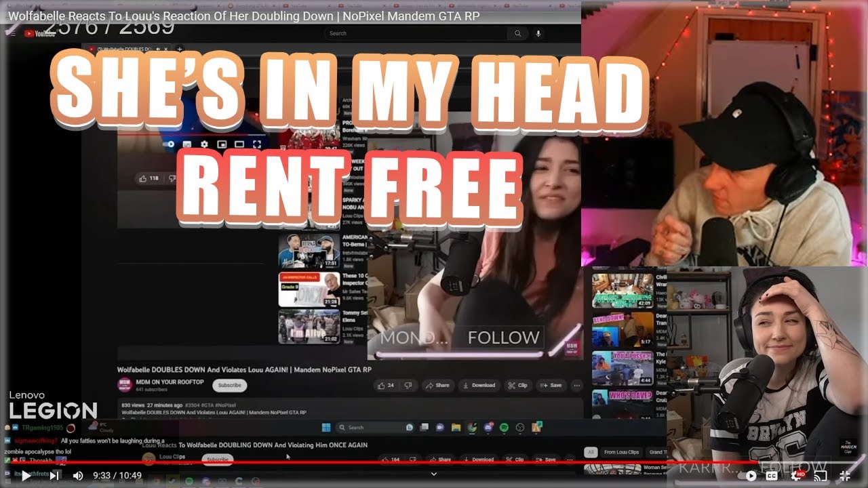Open settings gear in the small embedded player

tap(204, 144)
